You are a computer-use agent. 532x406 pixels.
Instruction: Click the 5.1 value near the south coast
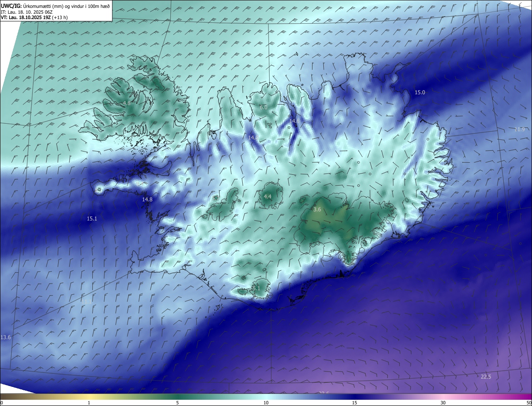point(256,288)
